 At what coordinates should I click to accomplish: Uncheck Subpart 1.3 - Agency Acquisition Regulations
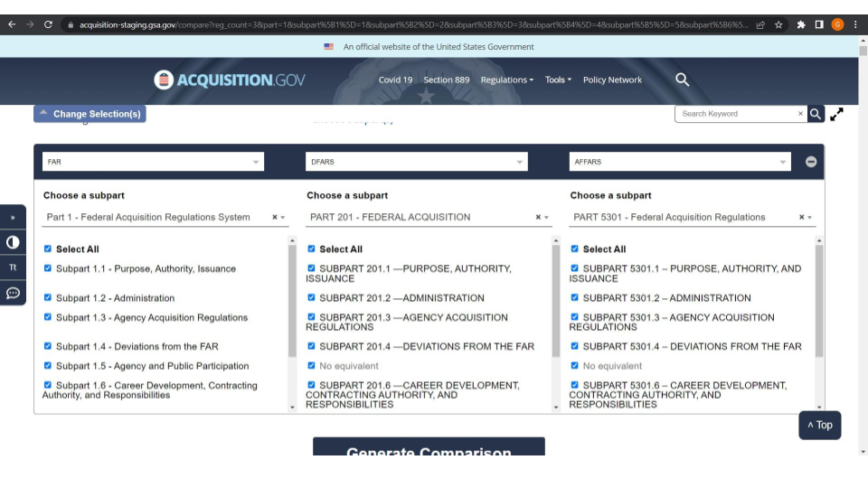(x=48, y=317)
